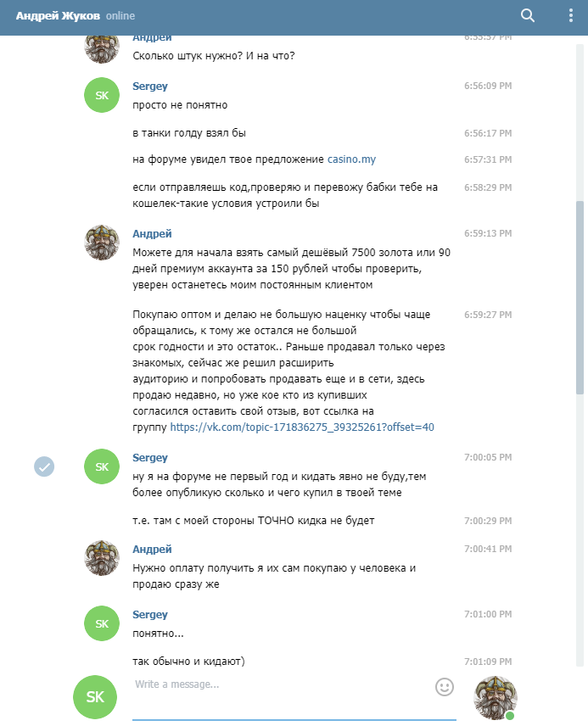Click the Андрей name at 6:59:13 PM
588x726 pixels.
[x=152, y=234]
